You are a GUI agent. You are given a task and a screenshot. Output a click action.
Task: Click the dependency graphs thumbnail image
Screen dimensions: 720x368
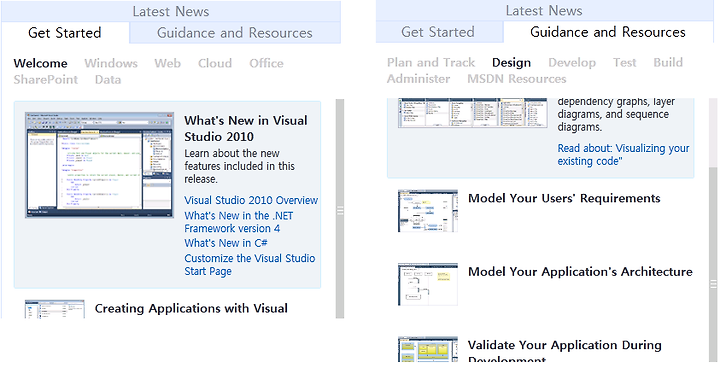pos(472,113)
